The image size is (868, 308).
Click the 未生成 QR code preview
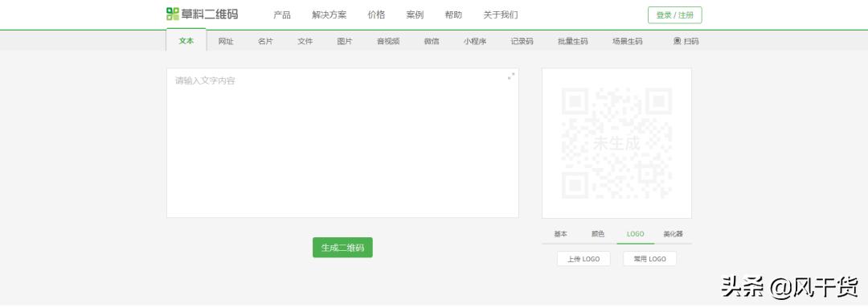[x=616, y=143]
